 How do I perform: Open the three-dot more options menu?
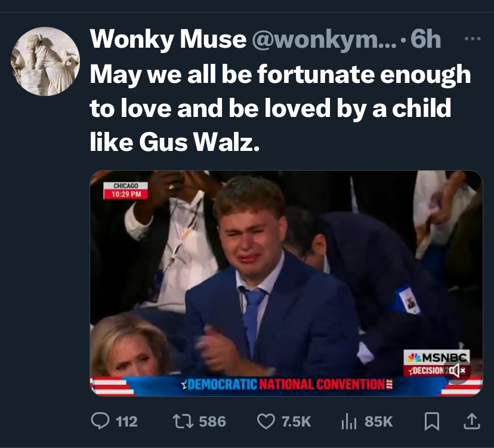(472, 39)
